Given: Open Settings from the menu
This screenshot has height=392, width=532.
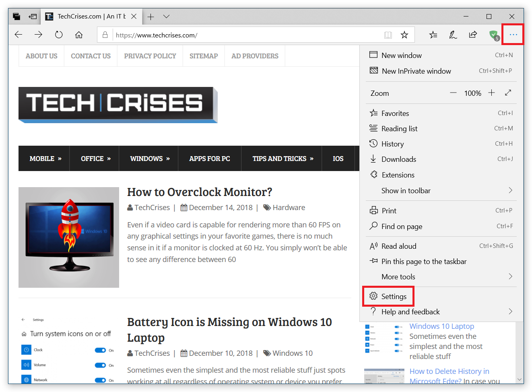Looking at the screenshot, I should pos(441,296).
